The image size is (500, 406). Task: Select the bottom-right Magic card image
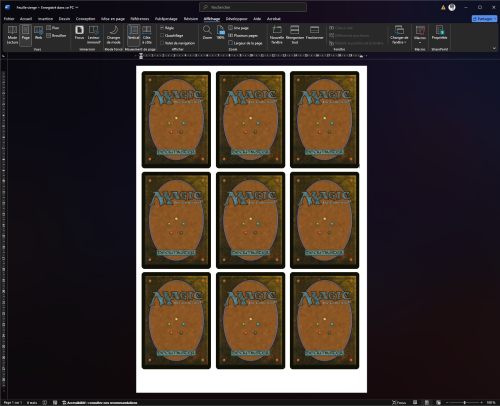point(325,320)
